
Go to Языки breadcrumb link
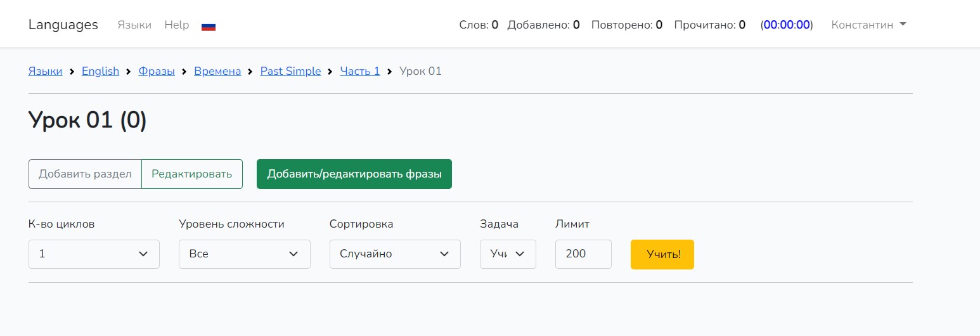tap(46, 71)
